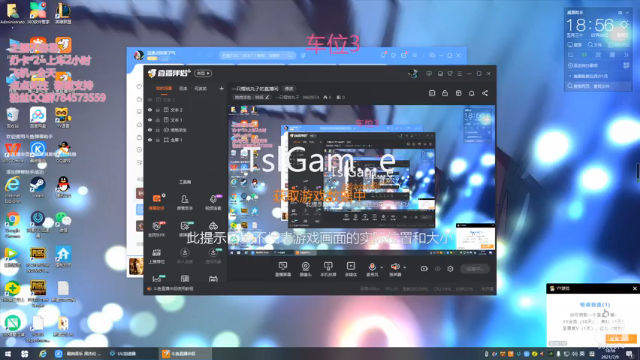
Task: Click the blue reward link in YY popup
Action: [594, 304]
